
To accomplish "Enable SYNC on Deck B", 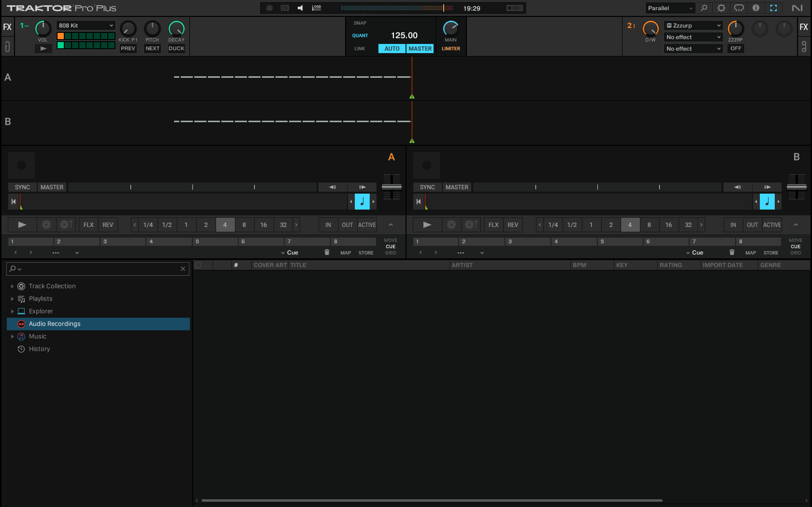I will [427, 187].
